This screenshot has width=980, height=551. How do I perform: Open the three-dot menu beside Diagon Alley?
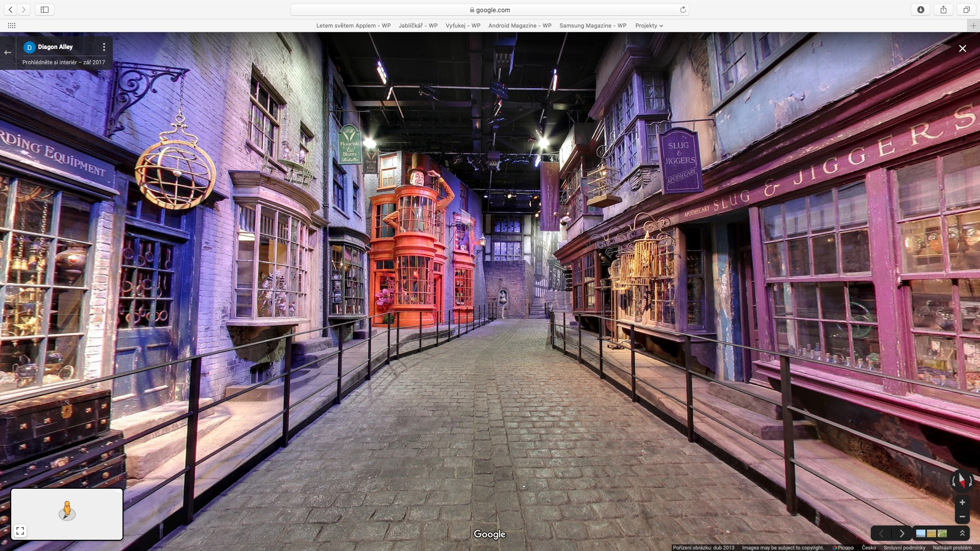click(x=104, y=47)
